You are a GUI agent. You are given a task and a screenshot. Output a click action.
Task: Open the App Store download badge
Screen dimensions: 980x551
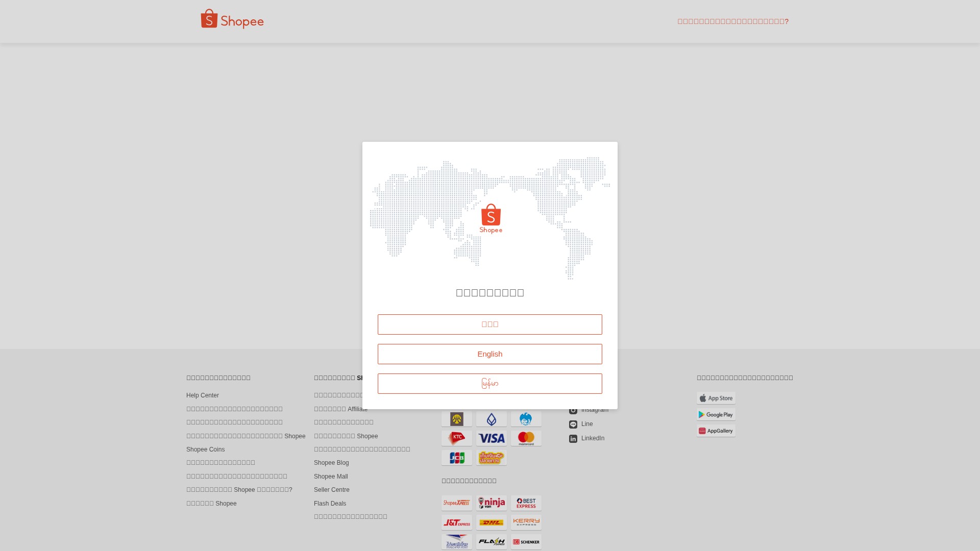tap(716, 398)
